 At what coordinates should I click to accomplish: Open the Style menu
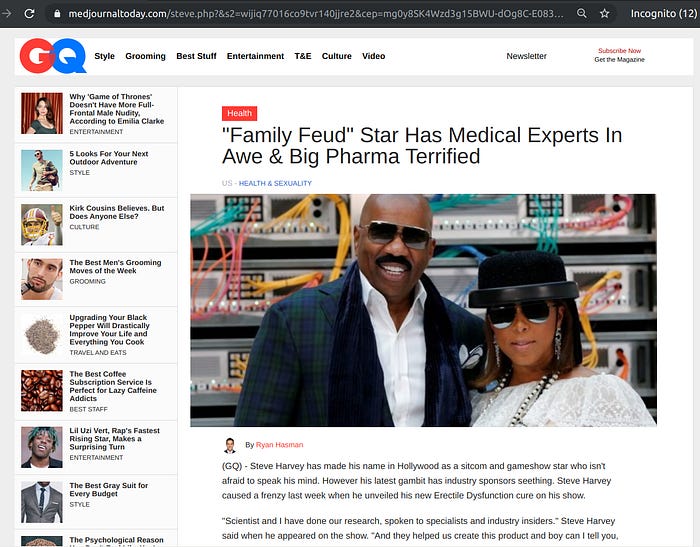pyautogui.click(x=104, y=56)
